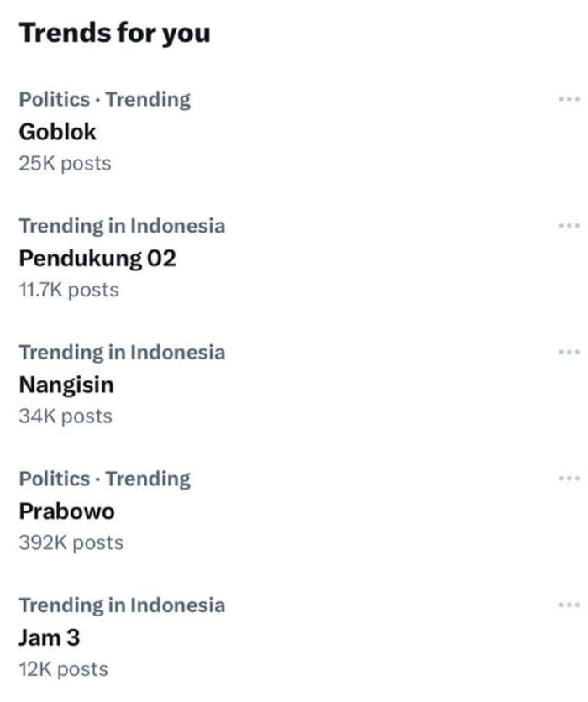Open the Prabowo trending topic
Image resolution: width=588 pixels, height=702 pixels.
(x=67, y=511)
